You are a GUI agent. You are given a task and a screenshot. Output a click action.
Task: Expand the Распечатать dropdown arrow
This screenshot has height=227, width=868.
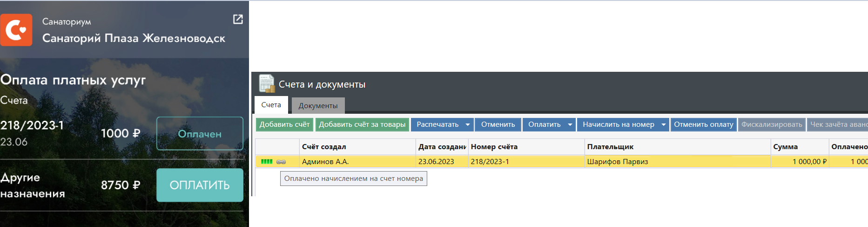point(468,124)
